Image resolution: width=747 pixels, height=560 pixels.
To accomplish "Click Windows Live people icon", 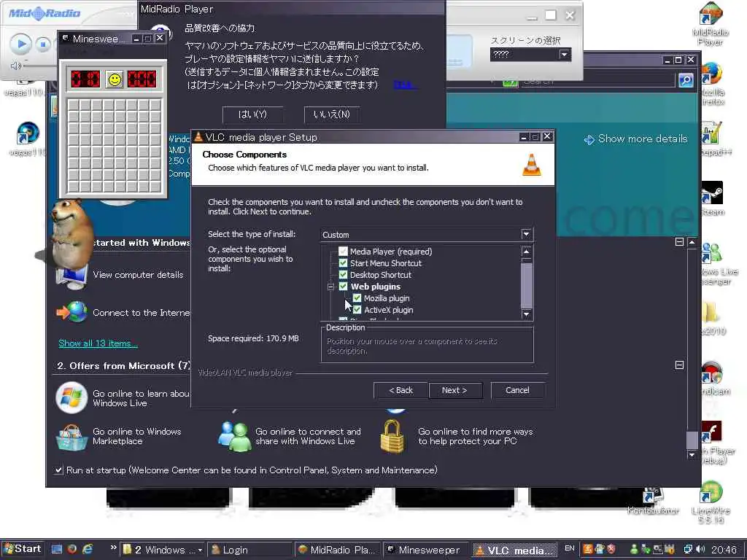I will tap(234, 437).
